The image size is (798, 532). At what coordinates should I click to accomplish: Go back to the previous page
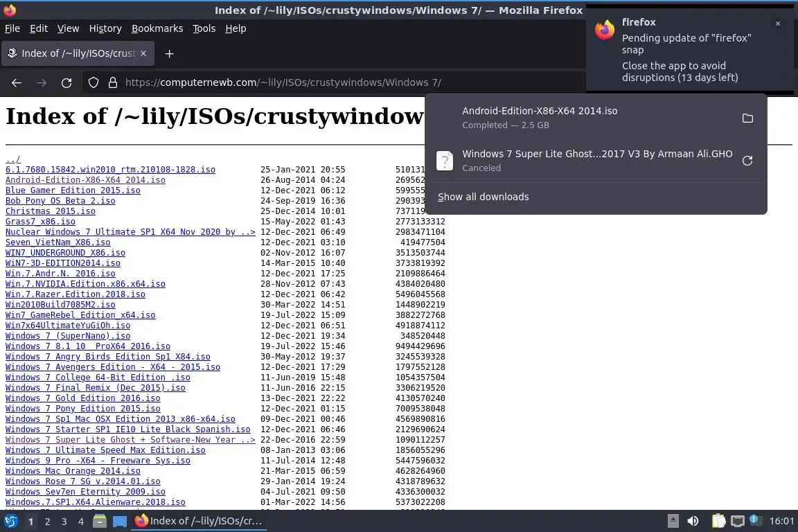pyautogui.click(x=17, y=82)
